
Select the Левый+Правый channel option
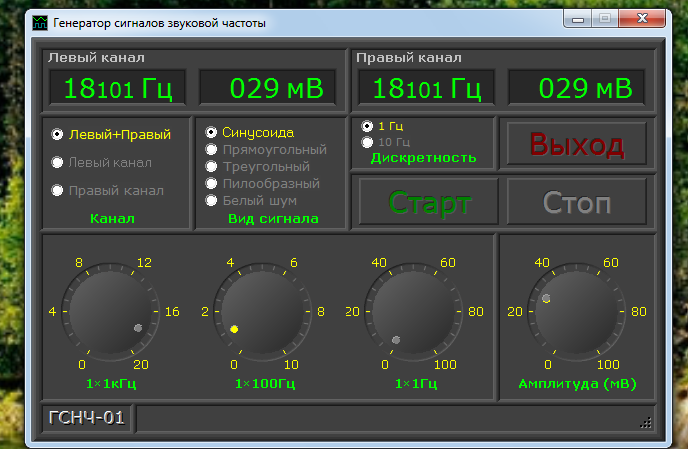pos(58,134)
